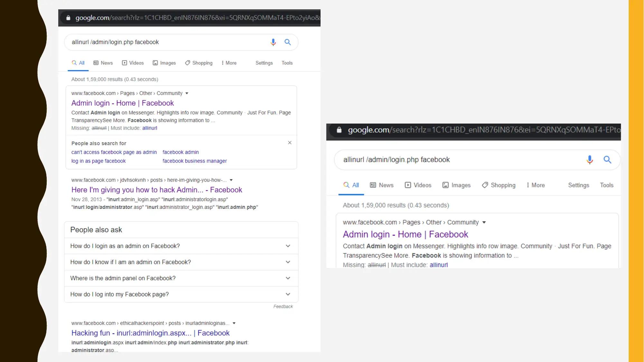Click 'facebook business manager' suggestion
The image size is (644, 362).
coord(195,161)
